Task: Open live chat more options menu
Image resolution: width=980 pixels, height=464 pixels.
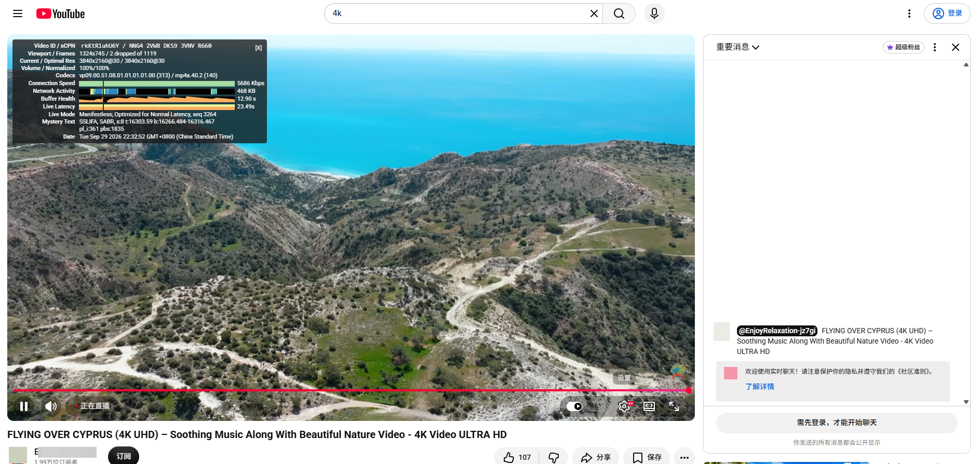Action: coord(935,47)
